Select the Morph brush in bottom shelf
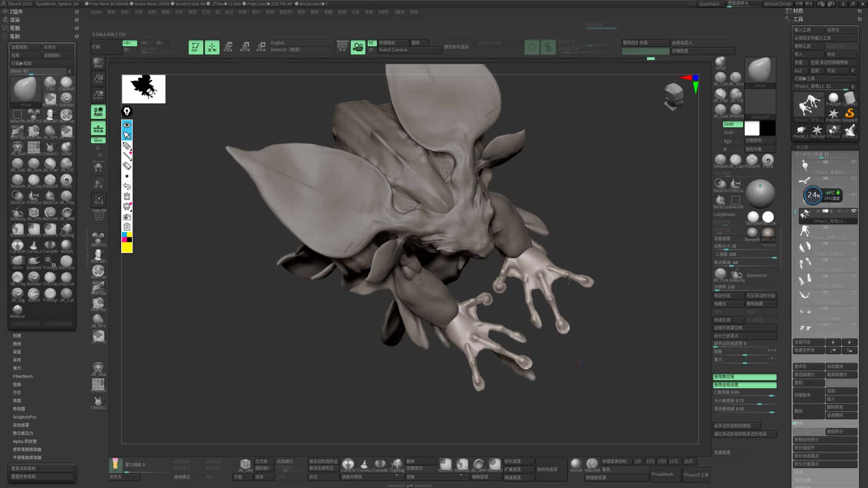 [x=576, y=464]
